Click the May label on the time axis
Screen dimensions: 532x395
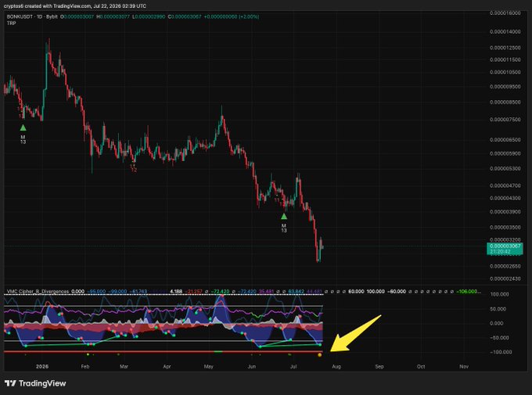click(209, 366)
